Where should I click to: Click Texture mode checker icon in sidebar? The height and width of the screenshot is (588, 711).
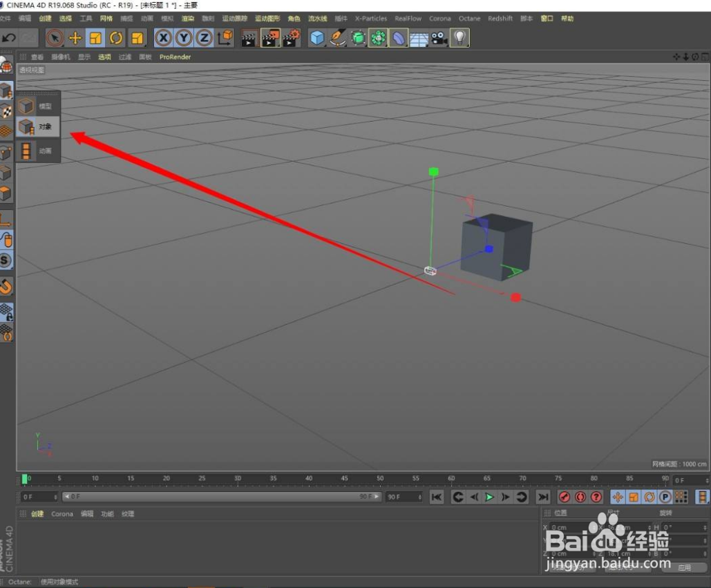click(x=6, y=111)
